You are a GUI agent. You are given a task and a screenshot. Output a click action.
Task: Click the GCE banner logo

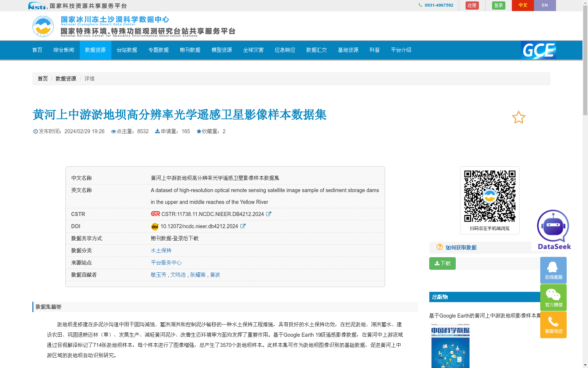(x=538, y=50)
